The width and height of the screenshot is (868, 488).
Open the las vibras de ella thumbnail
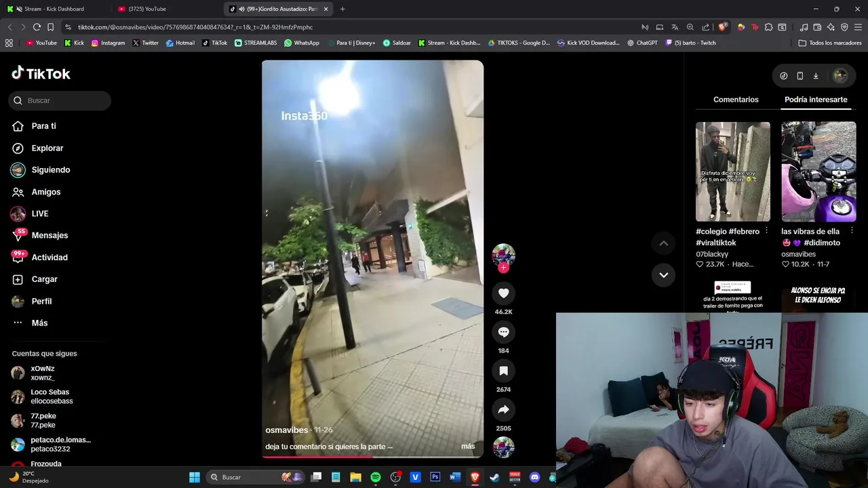[x=818, y=171]
